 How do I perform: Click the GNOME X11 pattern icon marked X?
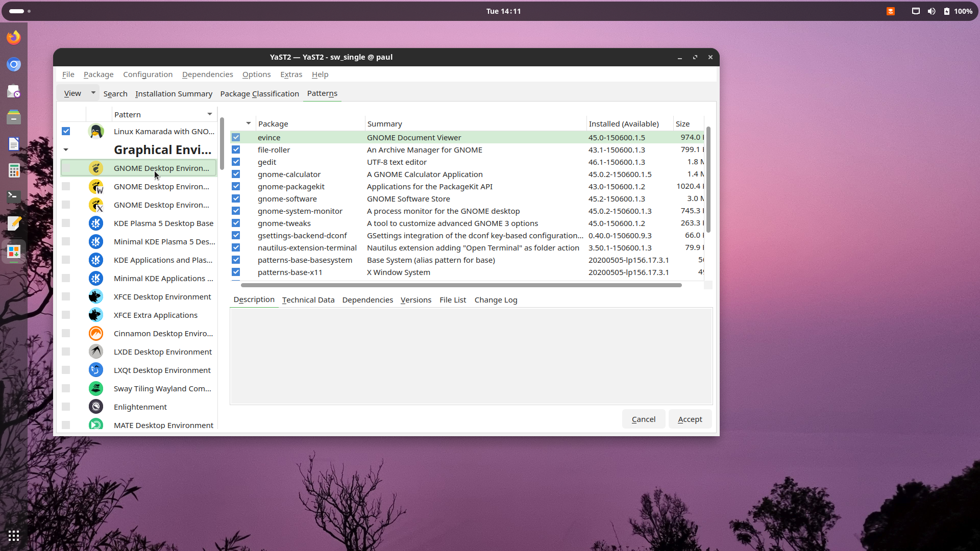point(96,205)
